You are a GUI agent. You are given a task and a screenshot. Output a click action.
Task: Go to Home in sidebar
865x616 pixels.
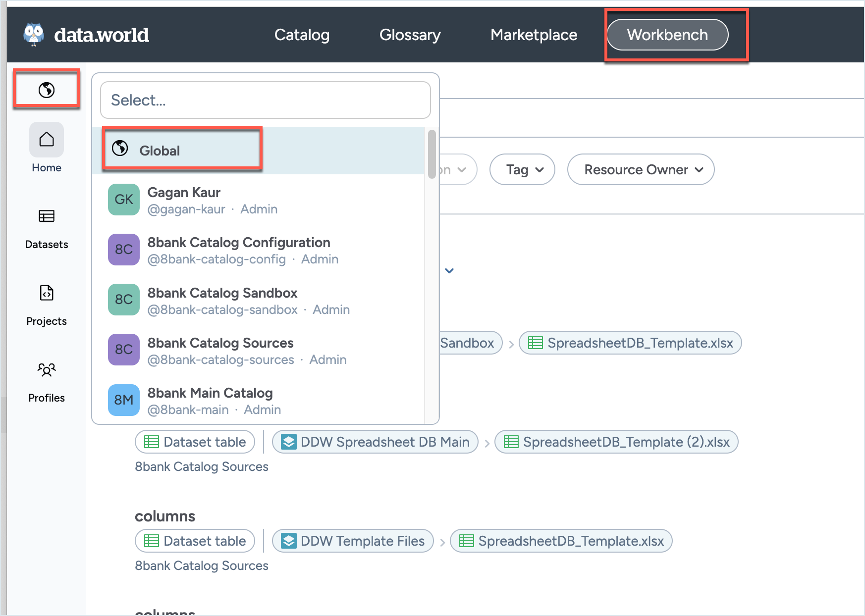coord(47,148)
